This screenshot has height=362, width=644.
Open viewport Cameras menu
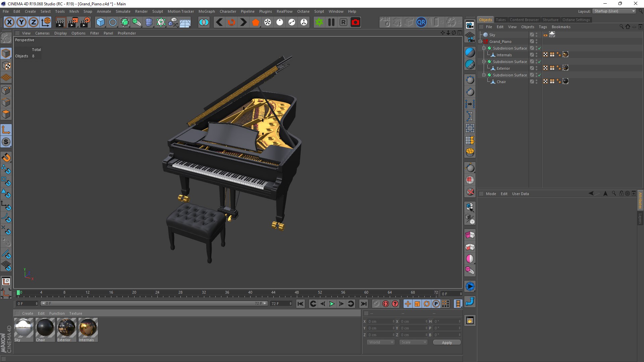pyautogui.click(x=42, y=33)
